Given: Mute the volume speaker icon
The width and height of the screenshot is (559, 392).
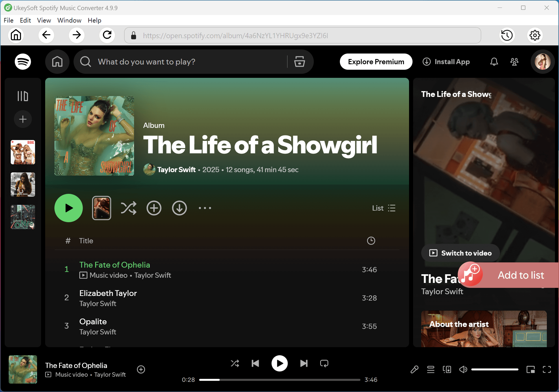Looking at the screenshot, I should (x=463, y=369).
